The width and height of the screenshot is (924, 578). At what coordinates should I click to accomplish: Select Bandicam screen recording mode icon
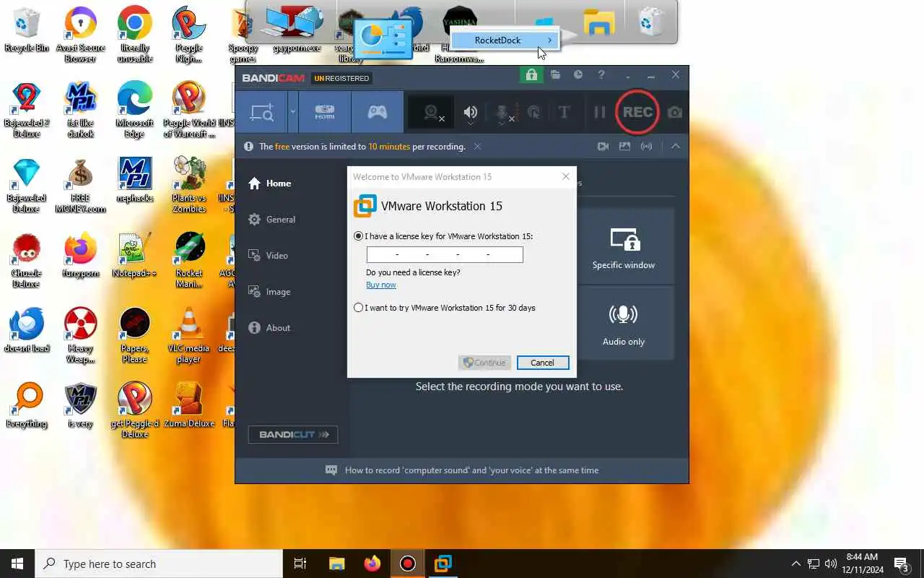pos(261,112)
